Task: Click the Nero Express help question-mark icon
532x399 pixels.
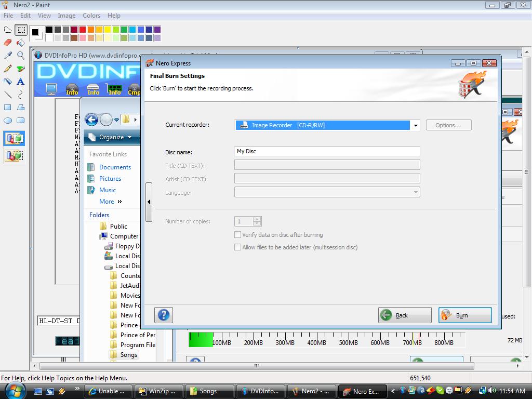Action: pos(164,315)
